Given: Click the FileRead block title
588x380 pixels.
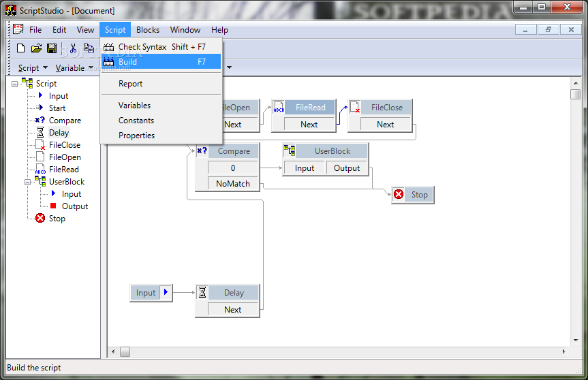Looking at the screenshot, I should (310, 107).
